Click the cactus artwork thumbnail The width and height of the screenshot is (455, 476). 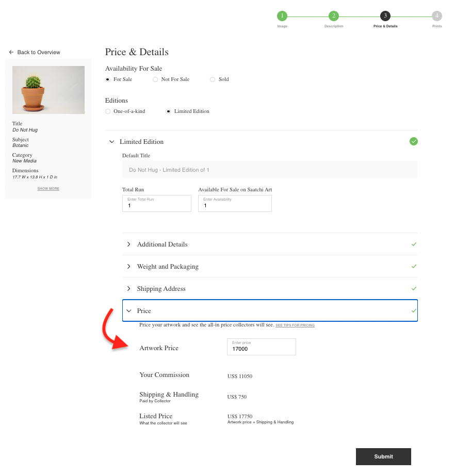pyautogui.click(x=48, y=90)
